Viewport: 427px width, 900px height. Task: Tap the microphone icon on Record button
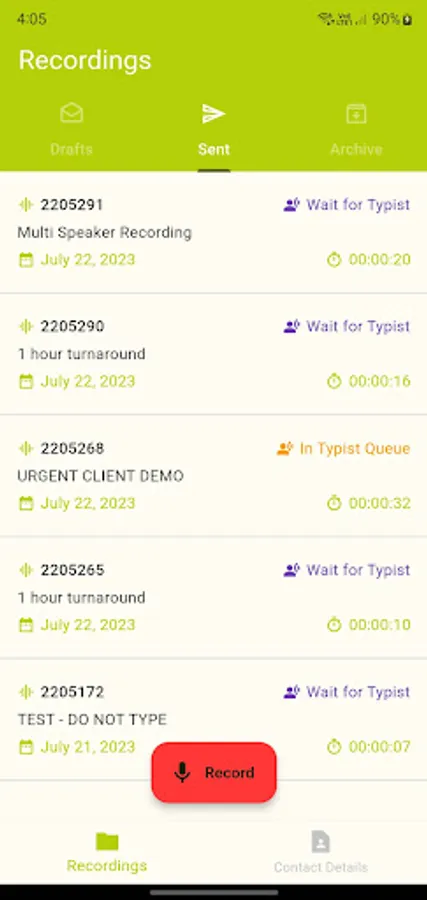coord(182,773)
